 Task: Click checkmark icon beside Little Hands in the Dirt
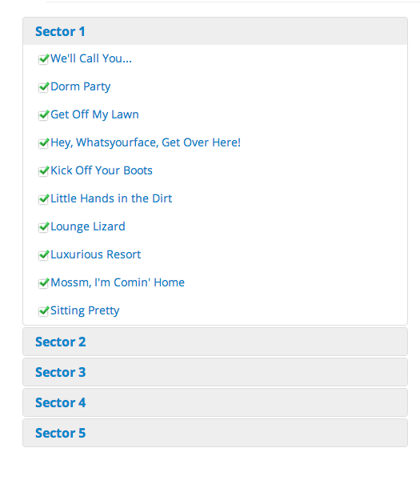click(x=43, y=199)
